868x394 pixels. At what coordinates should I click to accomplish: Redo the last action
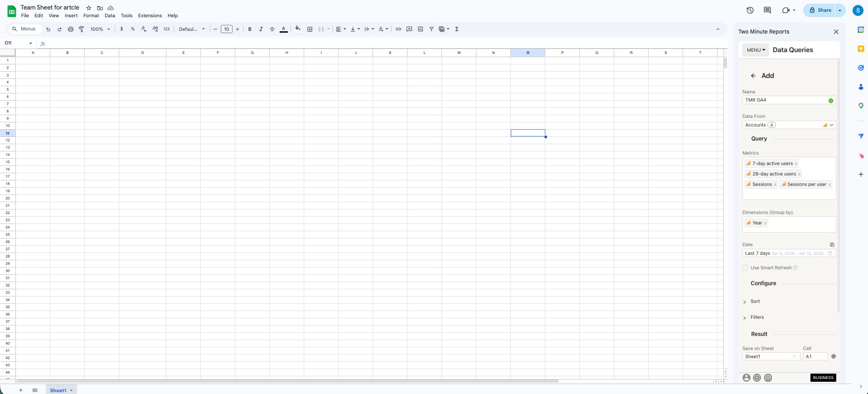pos(59,29)
